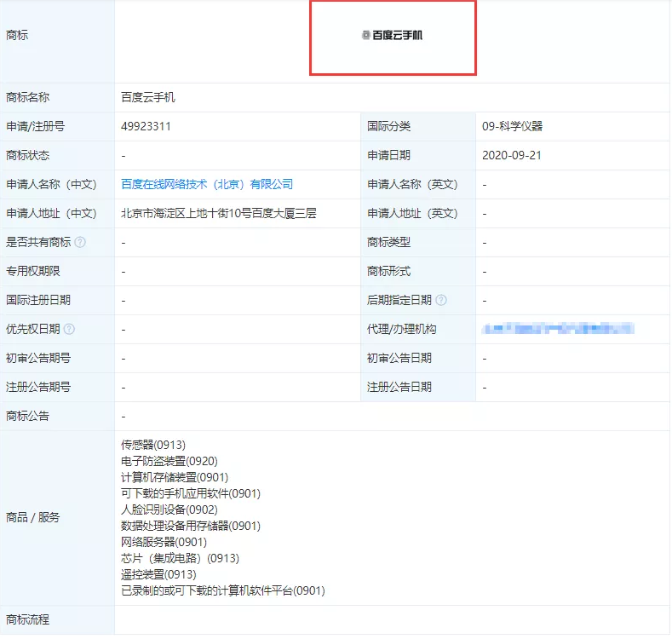Image resolution: width=672 pixels, height=639 pixels.
Task: Click the application date 2020-09-21
Action: pos(511,155)
